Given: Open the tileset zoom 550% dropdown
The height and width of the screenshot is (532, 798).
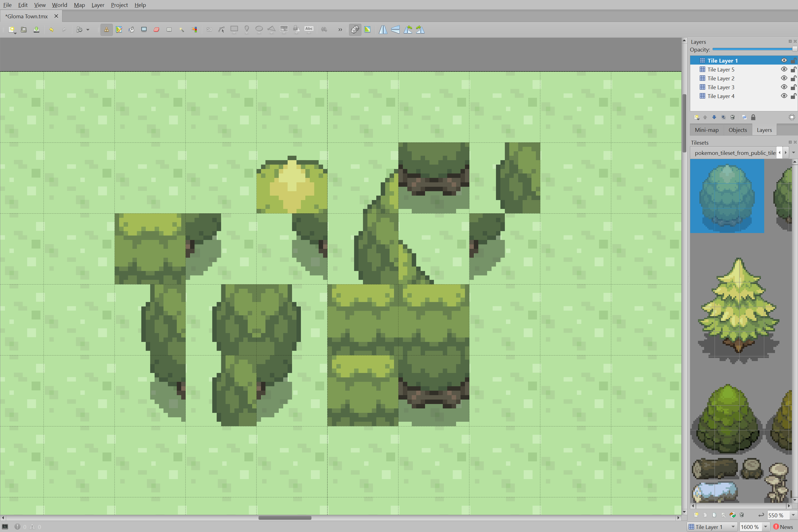Looking at the screenshot, I should click(793, 515).
